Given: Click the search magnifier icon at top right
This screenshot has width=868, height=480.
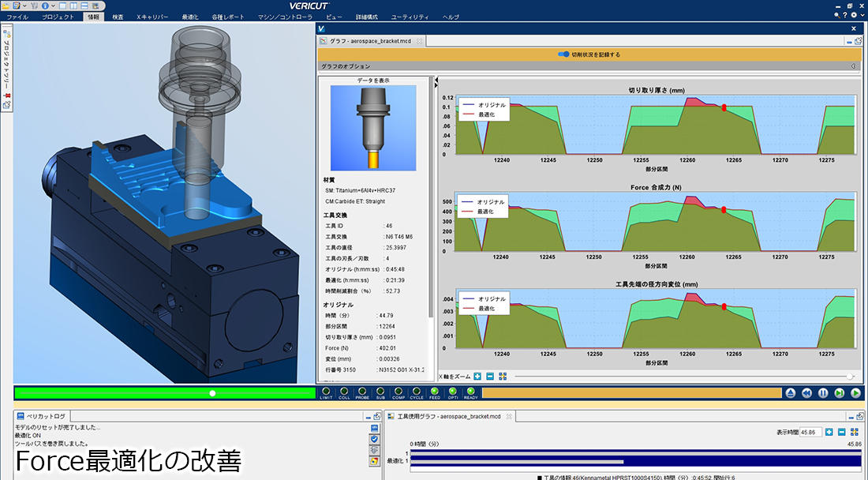Looking at the screenshot, I should point(836,16).
